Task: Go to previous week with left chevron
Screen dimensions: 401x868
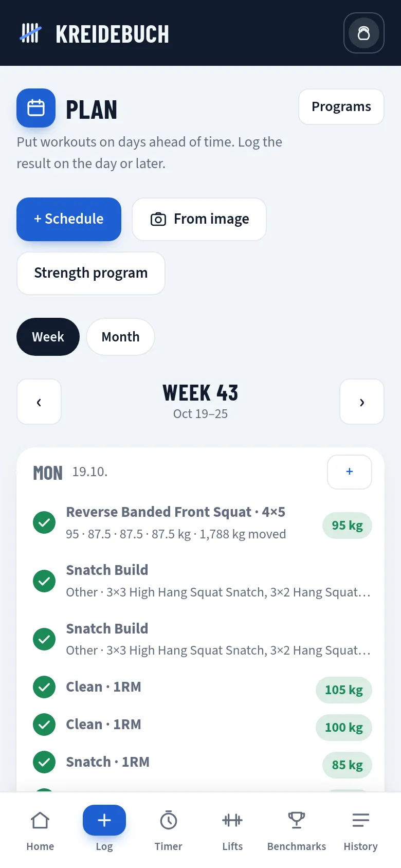Action: tap(39, 402)
